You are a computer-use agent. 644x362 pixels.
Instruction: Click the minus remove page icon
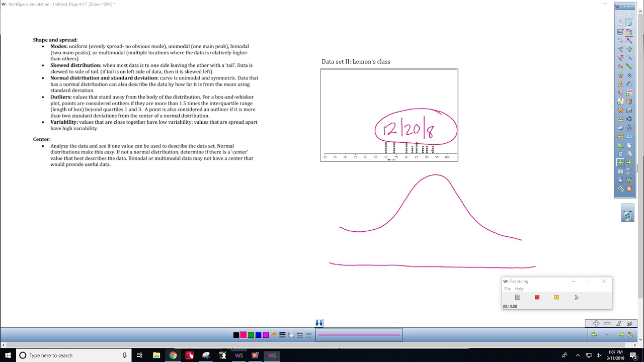(x=607, y=323)
